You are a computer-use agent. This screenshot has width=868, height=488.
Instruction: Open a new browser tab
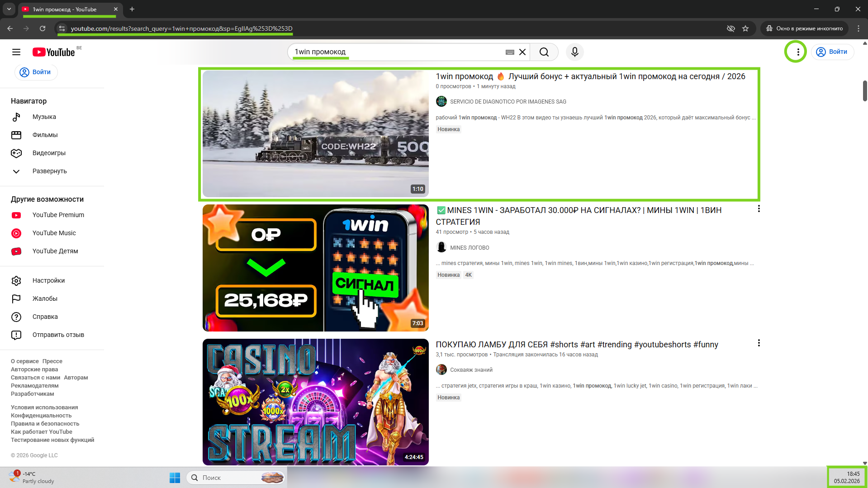132,9
